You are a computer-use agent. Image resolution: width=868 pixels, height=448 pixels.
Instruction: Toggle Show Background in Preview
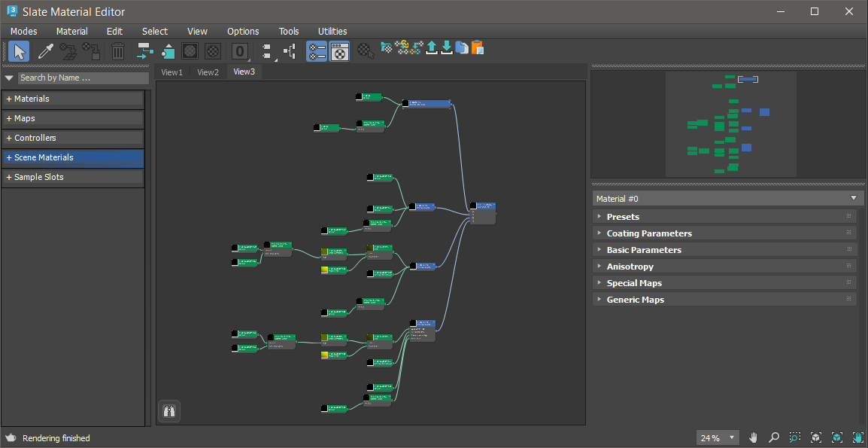[213, 51]
